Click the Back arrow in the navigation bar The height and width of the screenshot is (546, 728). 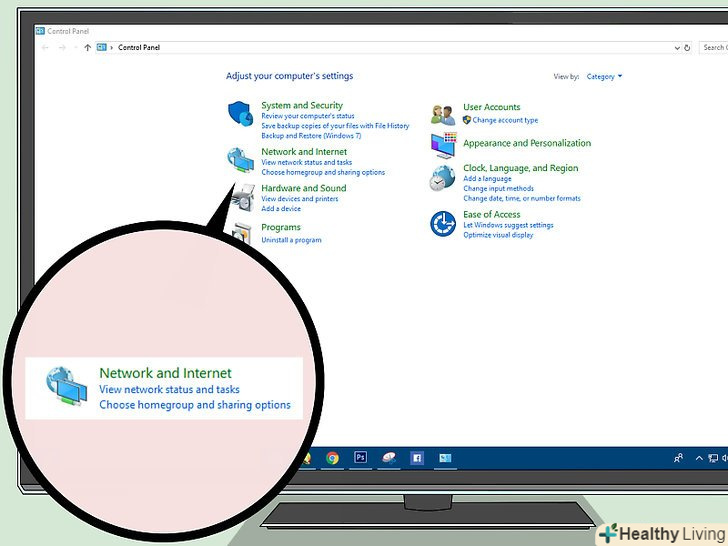45,47
